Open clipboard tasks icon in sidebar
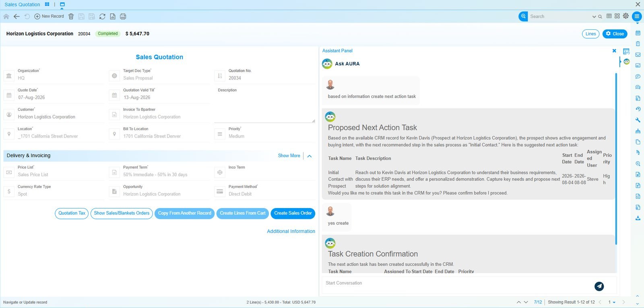This screenshot has width=644, height=308. [638, 44]
